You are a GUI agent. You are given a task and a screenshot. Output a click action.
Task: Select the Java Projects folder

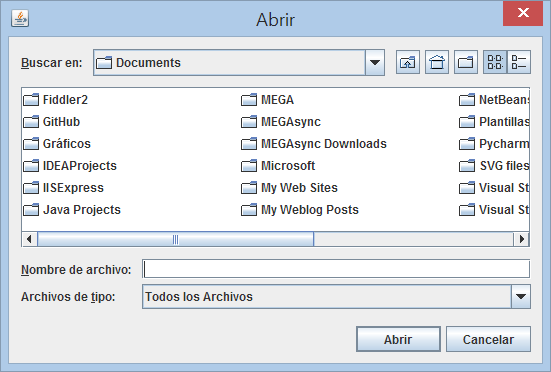[72, 210]
